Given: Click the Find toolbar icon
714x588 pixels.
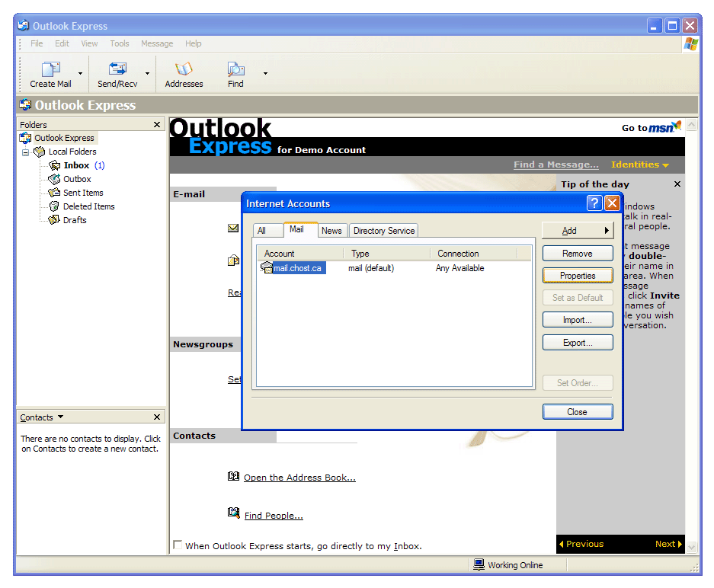Looking at the screenshot, I should (x=236, y=69).
